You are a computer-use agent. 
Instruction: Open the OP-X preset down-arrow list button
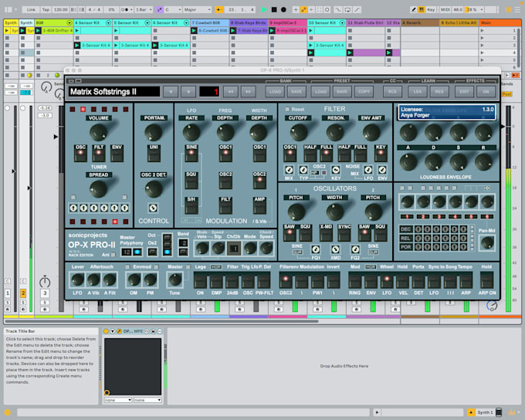(171, 91)
